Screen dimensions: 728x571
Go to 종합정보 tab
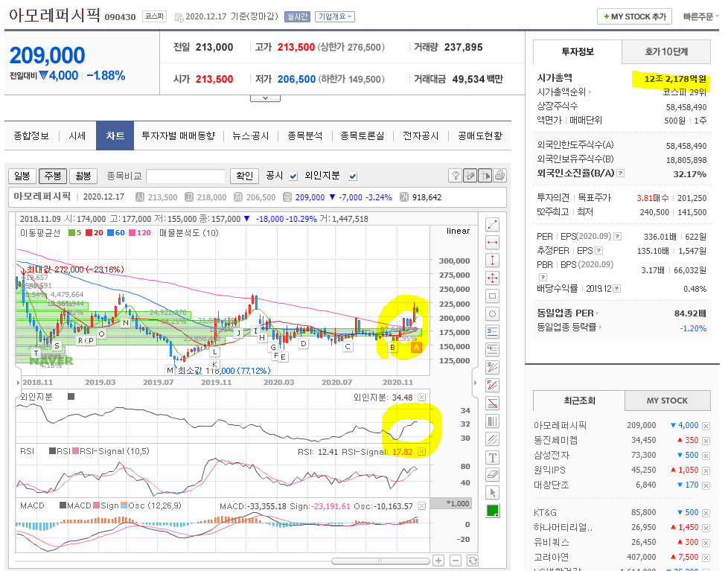31,135
